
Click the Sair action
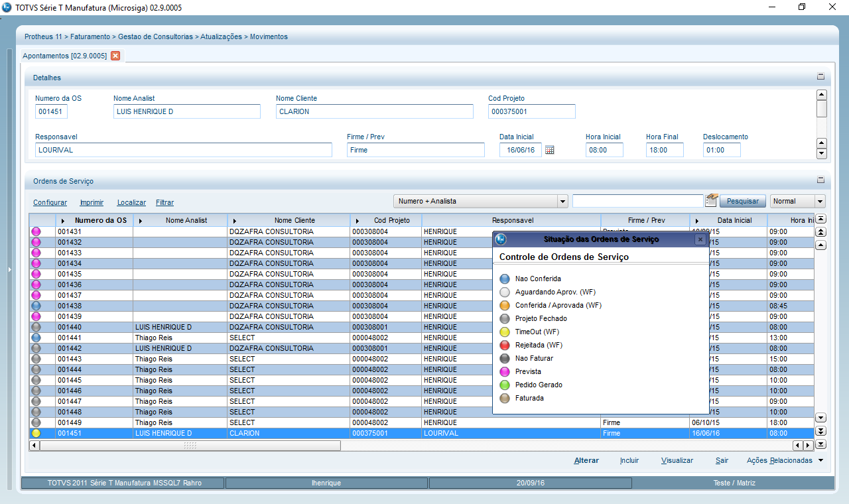pos(722,460)
